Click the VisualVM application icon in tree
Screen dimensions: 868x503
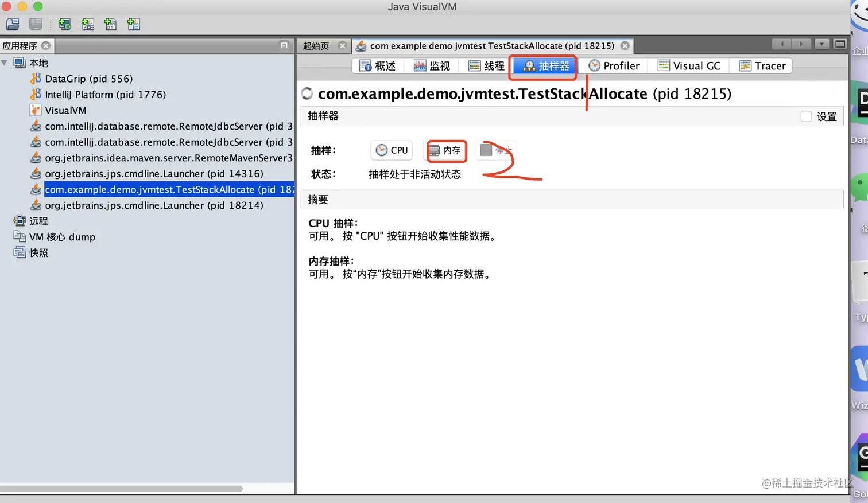[x=36, y=110]
